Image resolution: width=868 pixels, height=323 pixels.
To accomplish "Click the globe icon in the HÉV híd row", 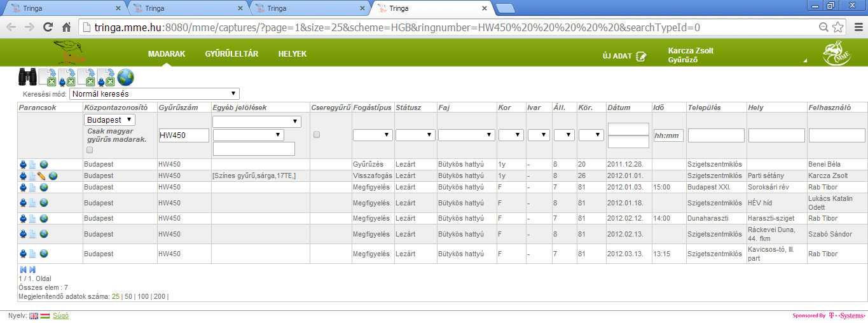I will point(44,202).
